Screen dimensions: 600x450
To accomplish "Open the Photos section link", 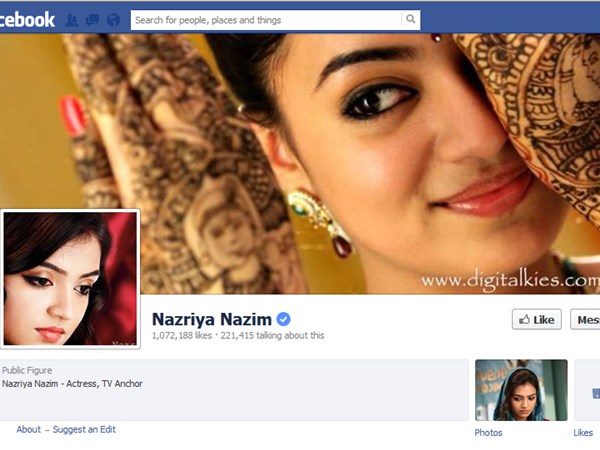I will (x=488, y=432).
